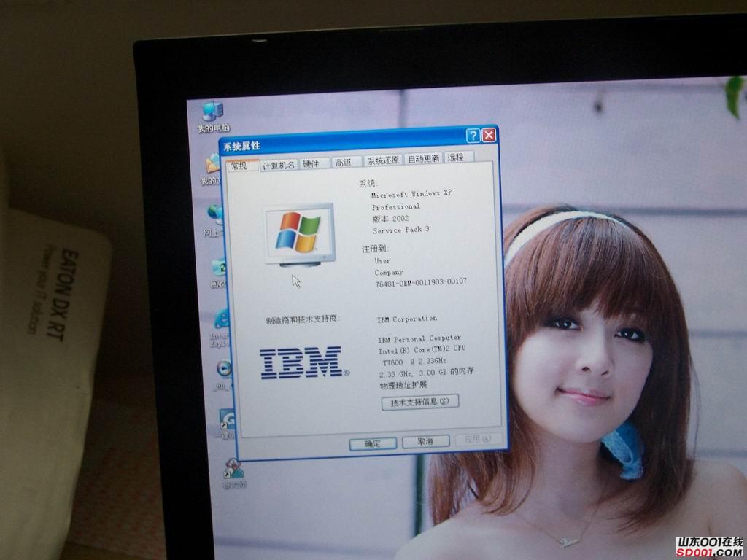The width and height of the screenshot is (747, 560).
Task: Launch Internet Explorer from the desktop
Action: (x=220, y=320)
